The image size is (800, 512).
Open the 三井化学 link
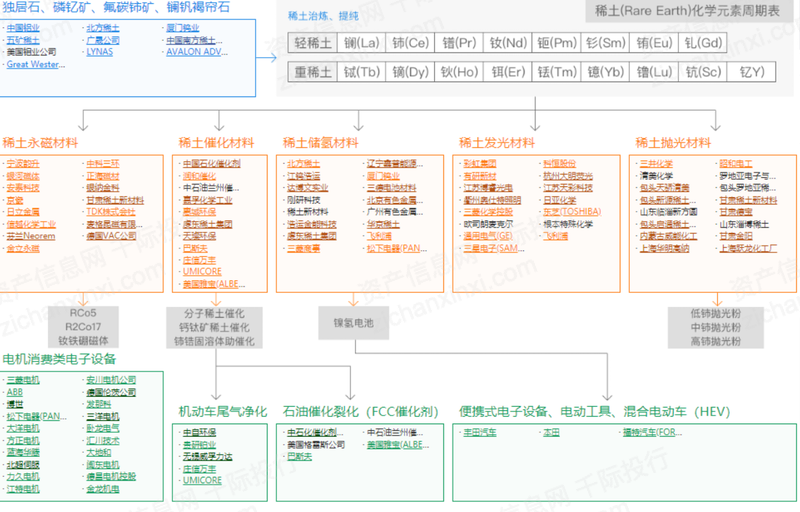(656, 164)
